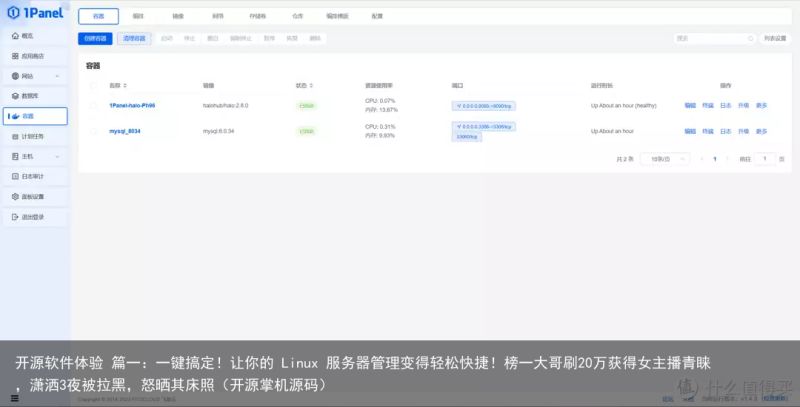This screenshot has width=800, height=407.
Task: Sort by the 名称 column sort arrows
Action: coord(125,86)
